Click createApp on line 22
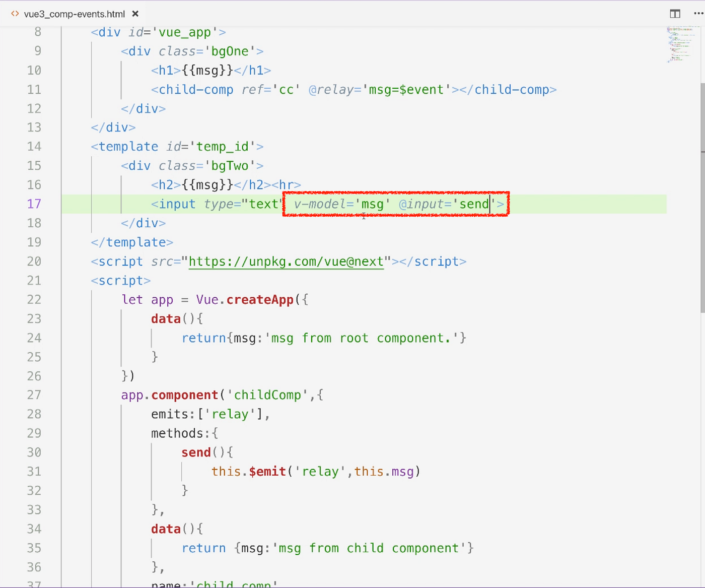Viewport: 705px width, 588px height. tap(260, 300)
